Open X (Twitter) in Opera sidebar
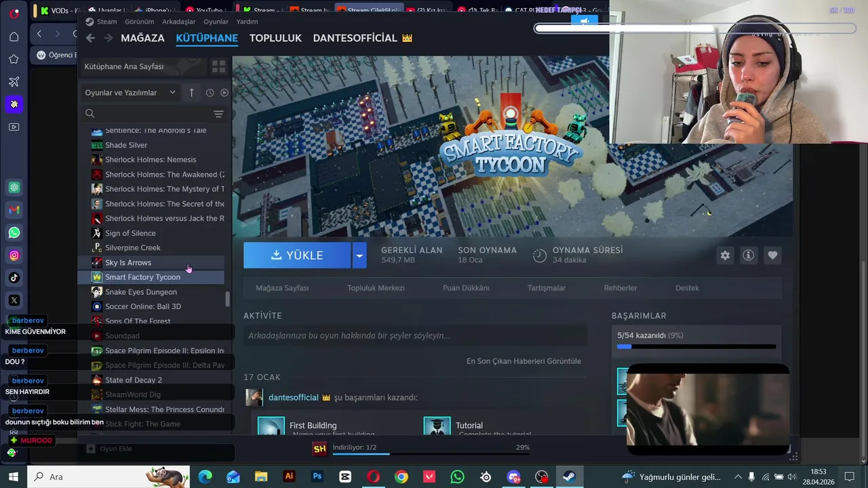 coord(14,300)
